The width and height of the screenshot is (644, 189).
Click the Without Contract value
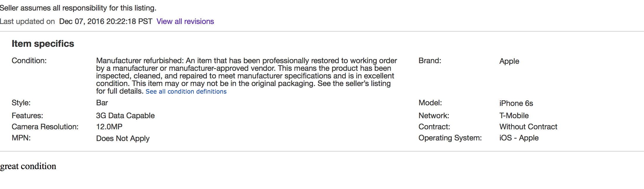tap(528, 127)
